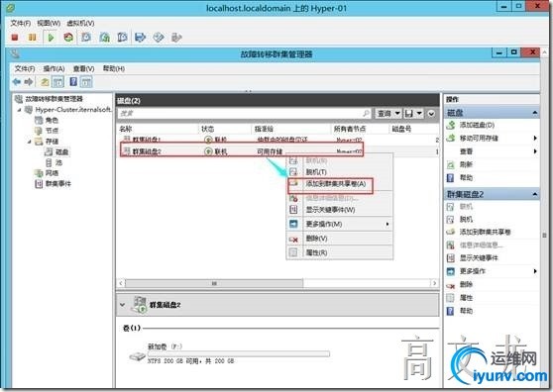Click the Connect CD/DVD icon in console toolbar

[x=159, y=37]
